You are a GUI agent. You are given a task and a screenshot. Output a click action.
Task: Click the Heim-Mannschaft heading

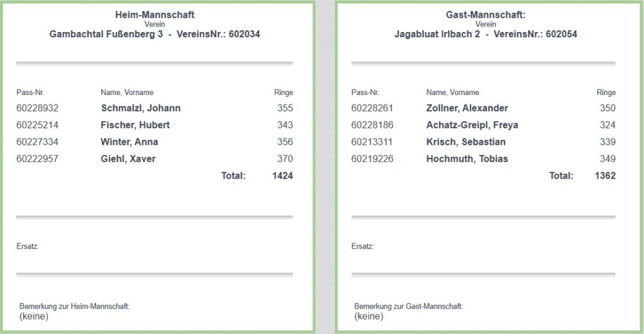(155, 14)
